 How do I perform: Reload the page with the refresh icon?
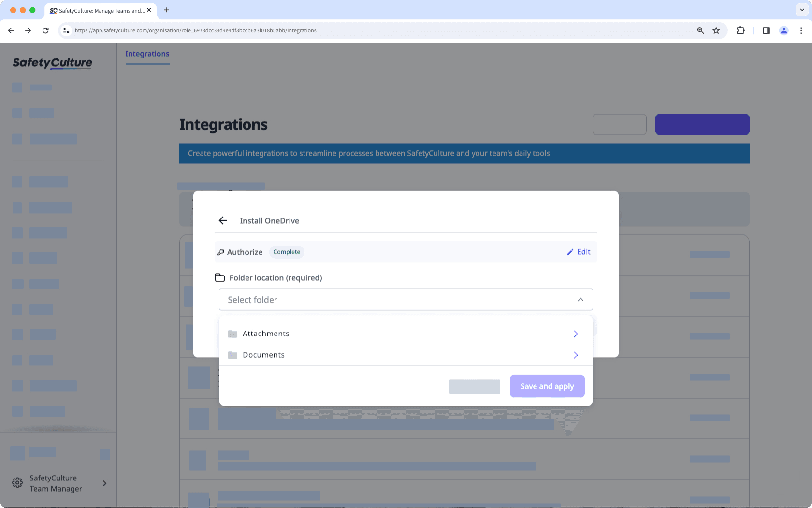[45, 30]
